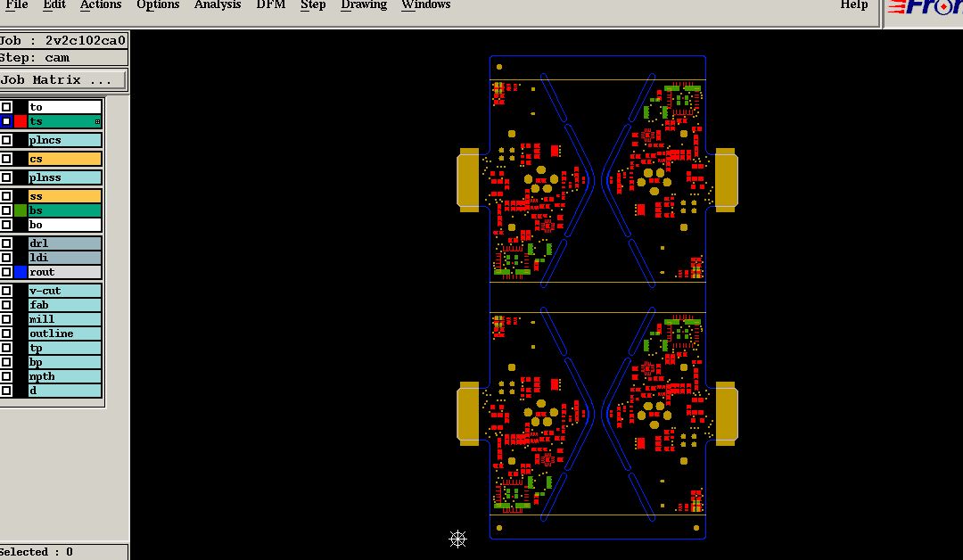
Task: Toggle the checkbox for layer d
Action: coord(7,391)
